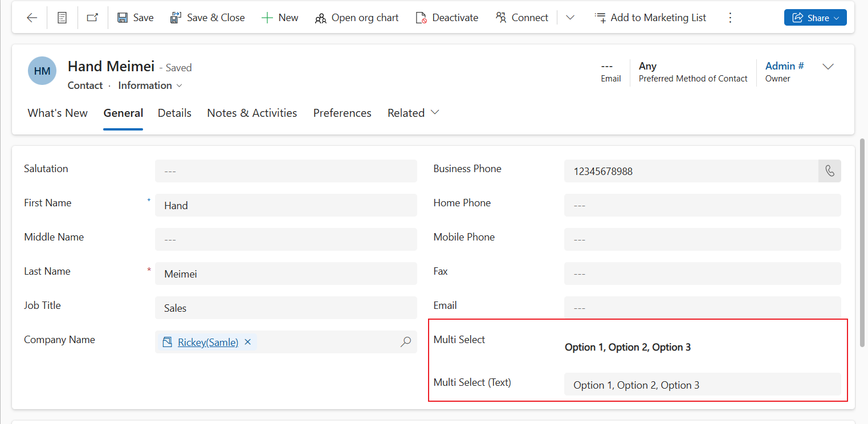Go back with the left arrow icon
Image resolution: width=868 pixels, height=424 pixels.
pyautogui.click(x=32, y=18)
